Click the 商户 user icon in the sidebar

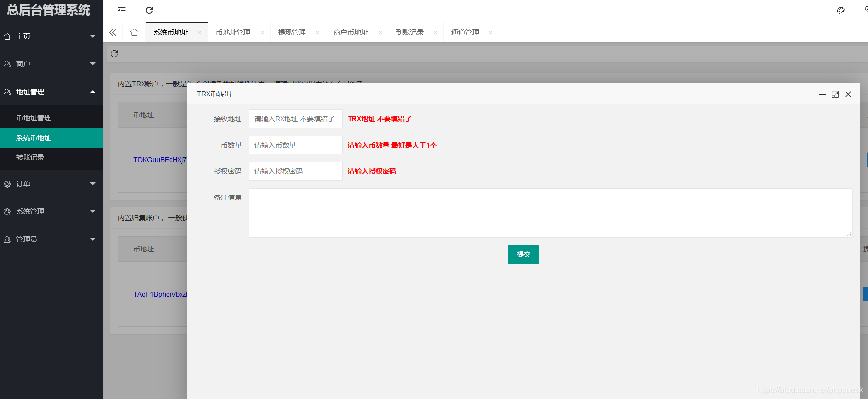click(7, 64)
